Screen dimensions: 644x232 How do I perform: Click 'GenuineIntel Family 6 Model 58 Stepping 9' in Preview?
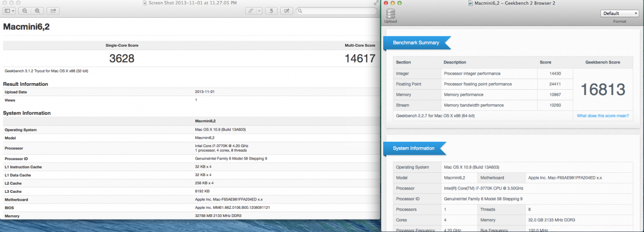point(231,158)
